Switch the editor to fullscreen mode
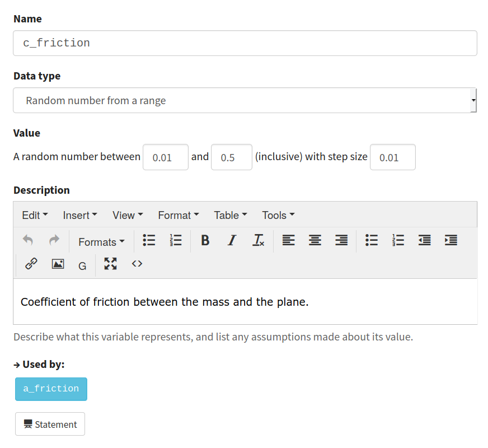Screen dimensions: 488x448 point(110,264)
